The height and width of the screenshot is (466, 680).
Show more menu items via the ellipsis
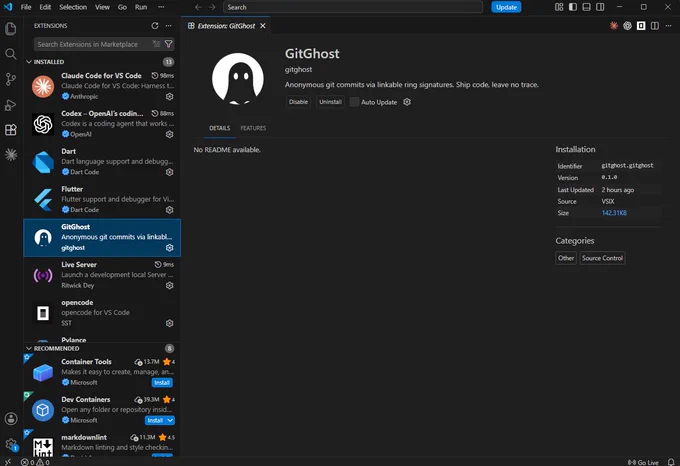pos(161,7)
